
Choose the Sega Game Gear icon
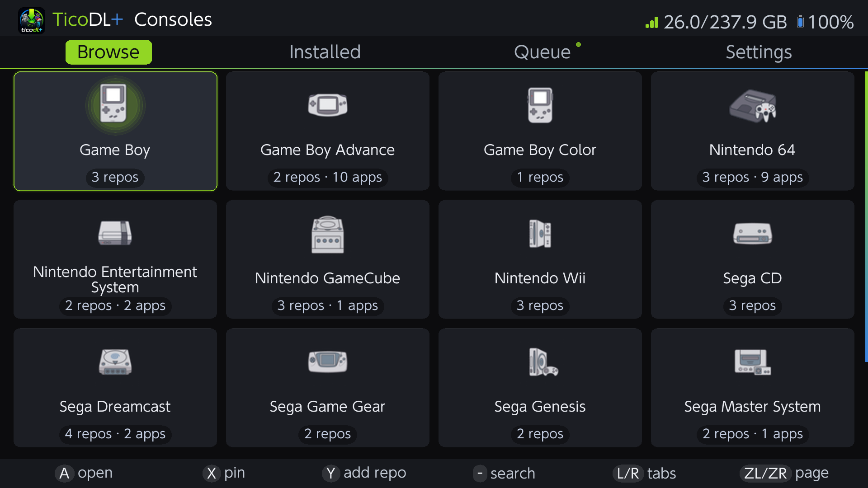coord(328,361)
